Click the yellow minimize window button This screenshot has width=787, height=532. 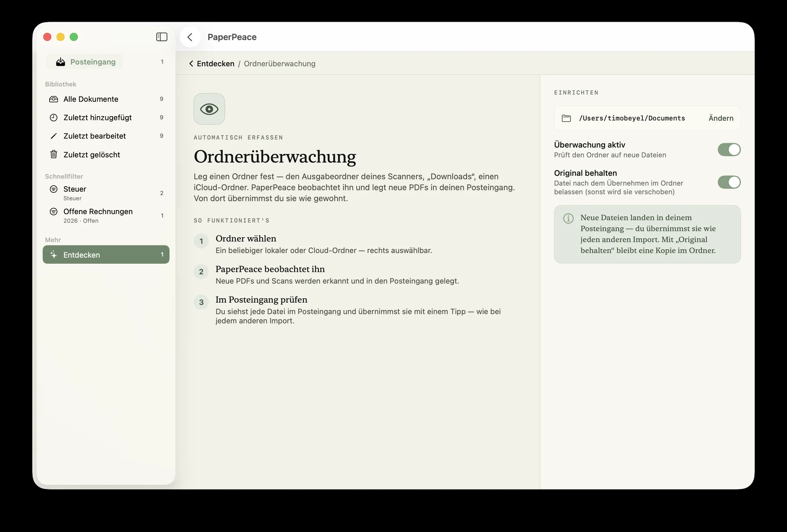coord(61,37)
